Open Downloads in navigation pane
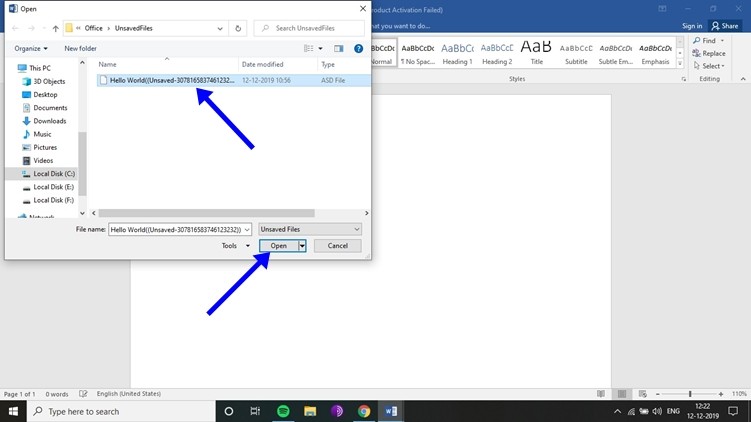The width and height of the screenshot is (751, 422). pyautogui.click(x=44, y=121)
